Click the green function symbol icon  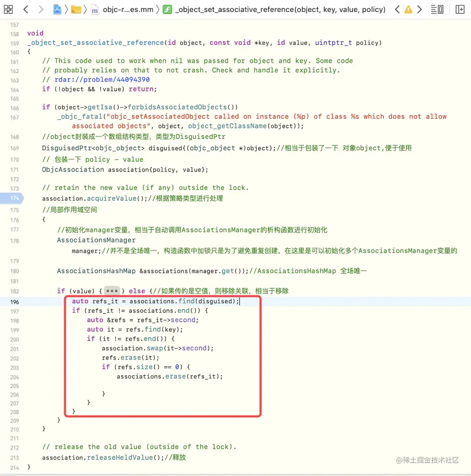(x=168, y=9)
